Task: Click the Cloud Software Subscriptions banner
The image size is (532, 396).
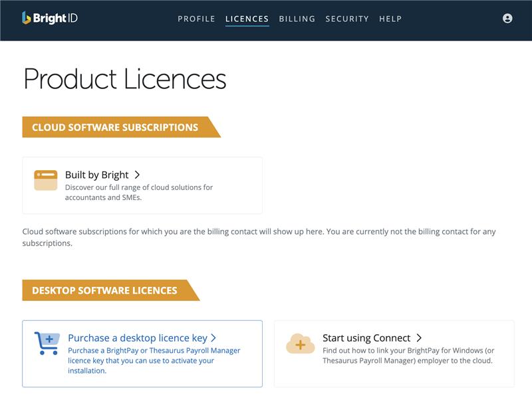Action: pyautogui.click(x=122, y=127)
